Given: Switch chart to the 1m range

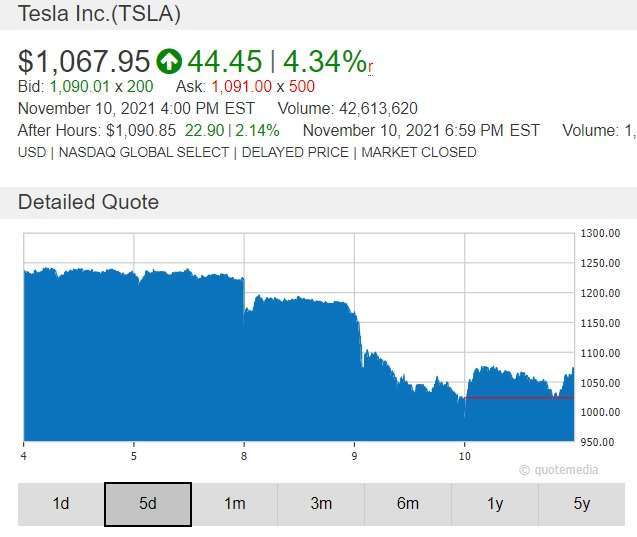Looking at the screenshot, I should [234, 504].
